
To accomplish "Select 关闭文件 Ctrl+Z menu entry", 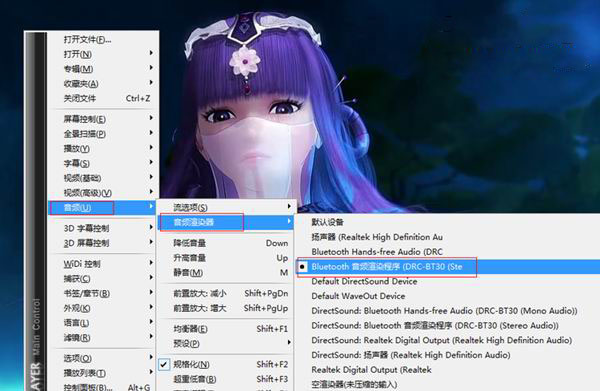I will pyautogui.click(x=103, y=98).
